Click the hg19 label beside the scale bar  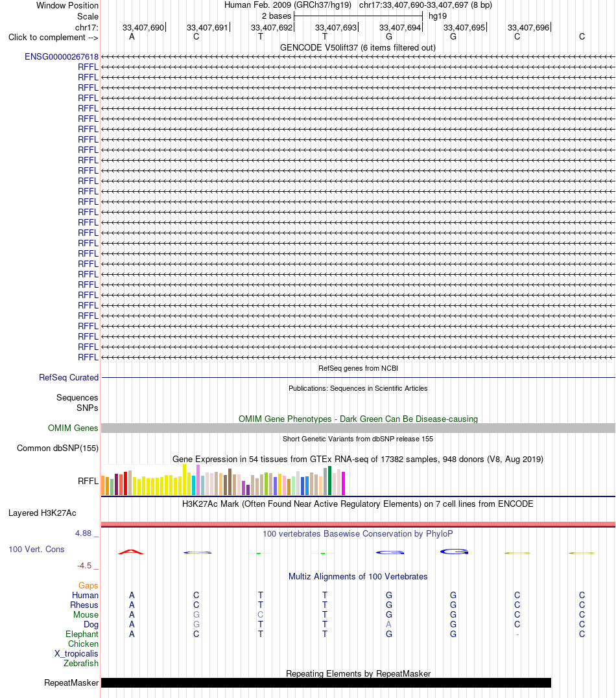[x=438, y=16]
